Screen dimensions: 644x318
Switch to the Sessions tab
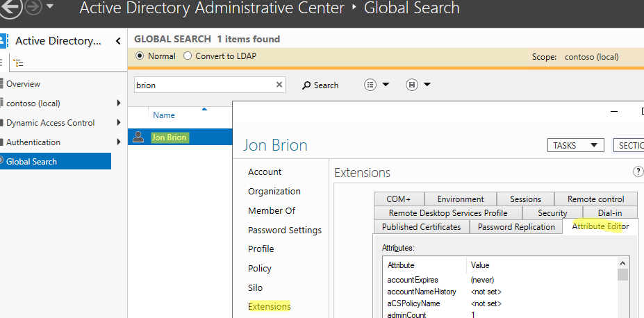click(525, 199)
